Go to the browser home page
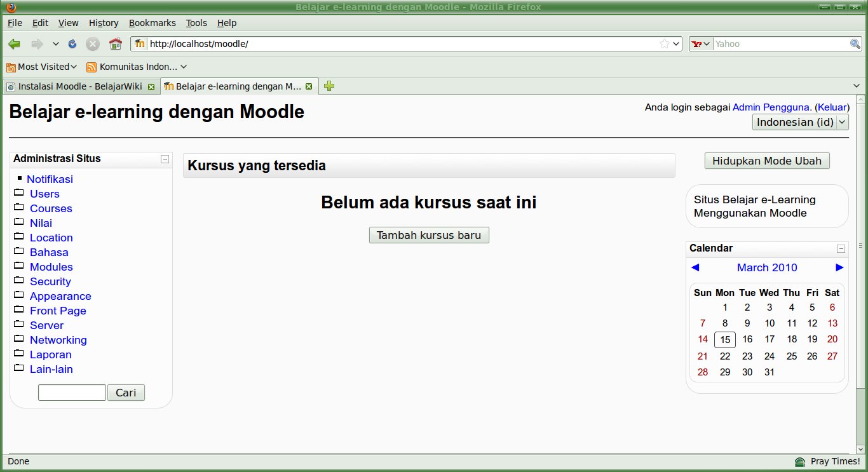This screenshot has width=868, height=472. [115, 44]
